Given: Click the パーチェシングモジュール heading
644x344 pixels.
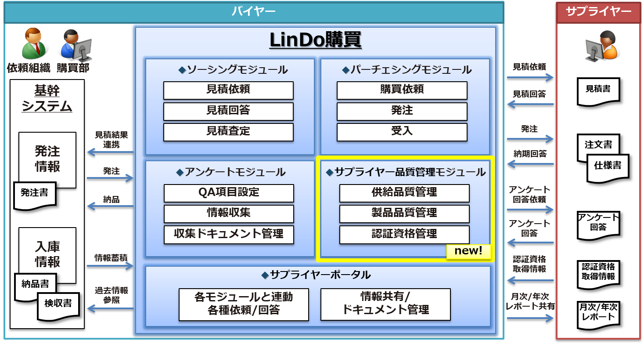Looking at the screenshot, I should [407, 70].
